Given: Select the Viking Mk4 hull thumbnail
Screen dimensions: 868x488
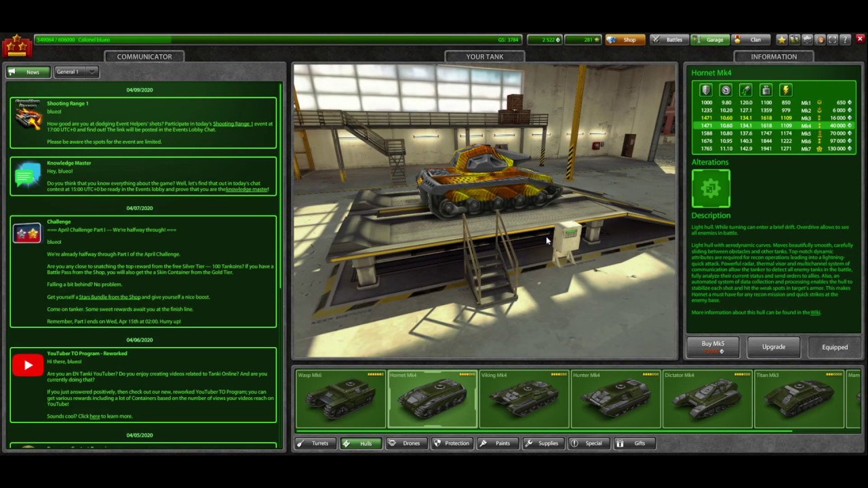Looking at the screenshot, I should pyautogui.click(x=524, y=399).
